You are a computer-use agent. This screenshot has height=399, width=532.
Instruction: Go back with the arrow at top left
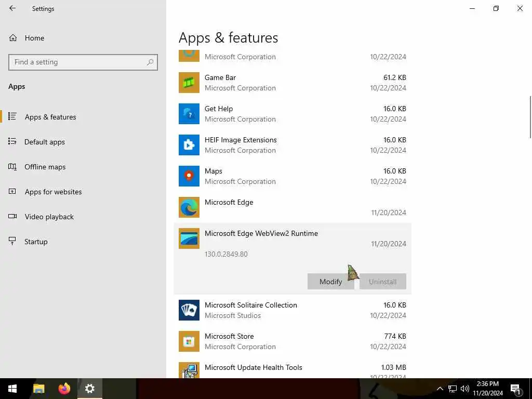pos(12,8)
